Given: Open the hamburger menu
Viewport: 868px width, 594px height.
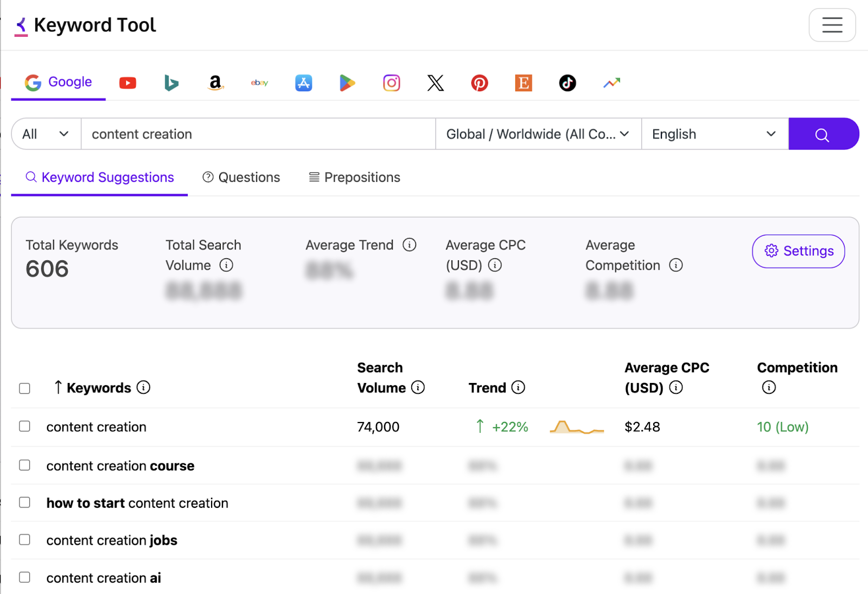Looking at the screenshot, I should (832, 25).
